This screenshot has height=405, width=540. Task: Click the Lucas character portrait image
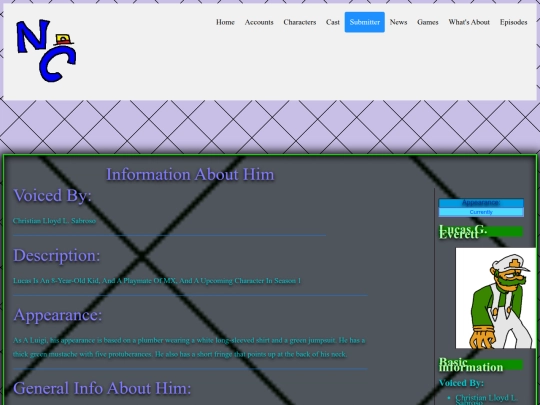click(x=496, y=298)
